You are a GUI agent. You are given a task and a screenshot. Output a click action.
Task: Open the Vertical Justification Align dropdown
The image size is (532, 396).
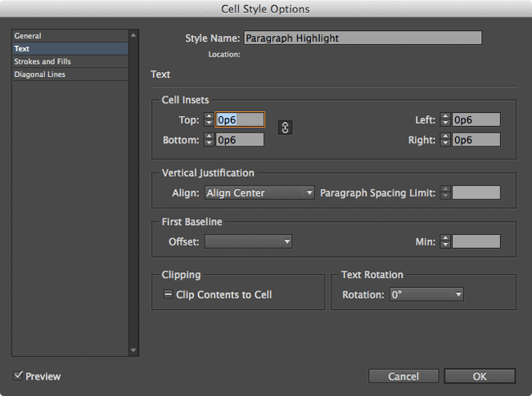point(259,192)
